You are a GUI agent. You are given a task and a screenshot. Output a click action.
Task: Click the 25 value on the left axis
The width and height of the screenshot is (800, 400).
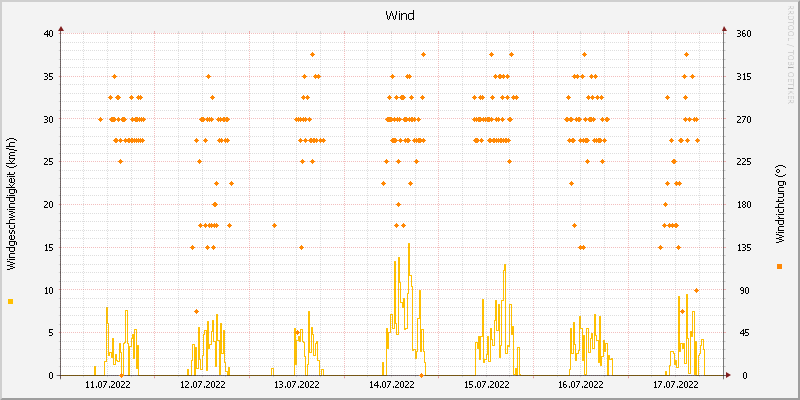pyautogui.click(x=48, y=162)
